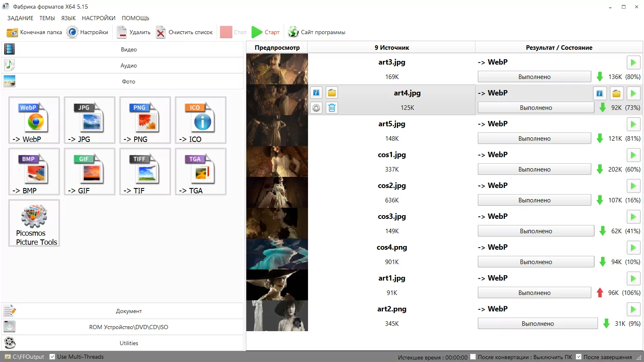Open Сайт программы from the toolbar
The image size is (644, 362).
tap(316, 32)
